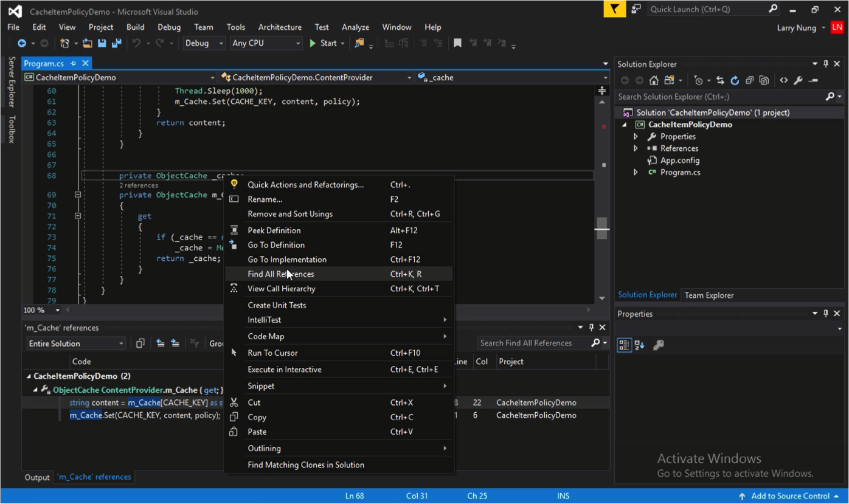This screenshot has height=504, width=849.
Task: Click the View Code icon in Solution Explorer
Action: click(783, 80)
